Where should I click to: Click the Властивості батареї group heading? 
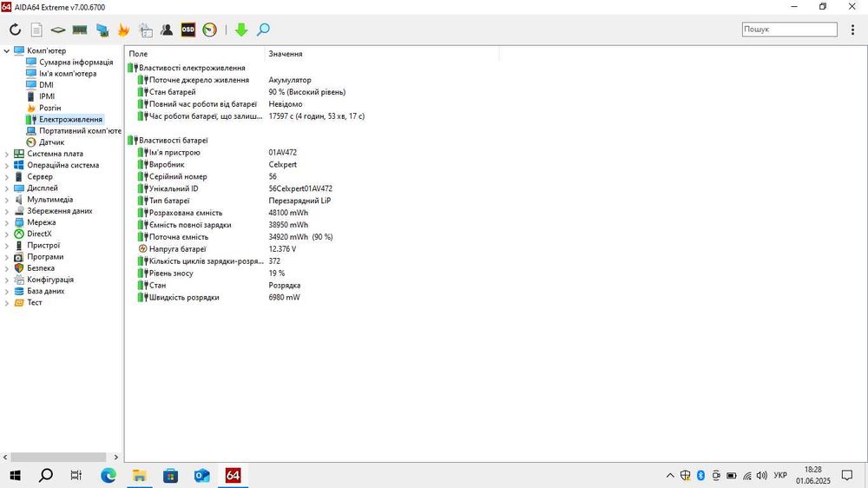click(174, 141)
